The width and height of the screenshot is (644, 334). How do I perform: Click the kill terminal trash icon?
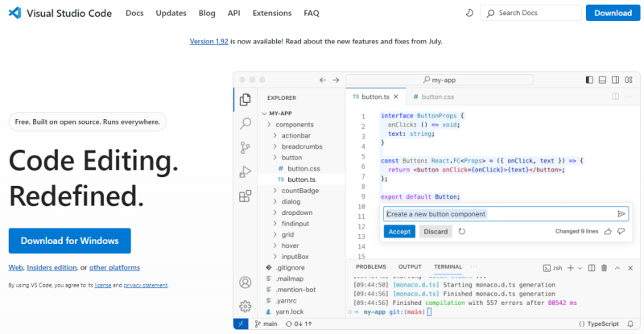(x=605, y=268)
